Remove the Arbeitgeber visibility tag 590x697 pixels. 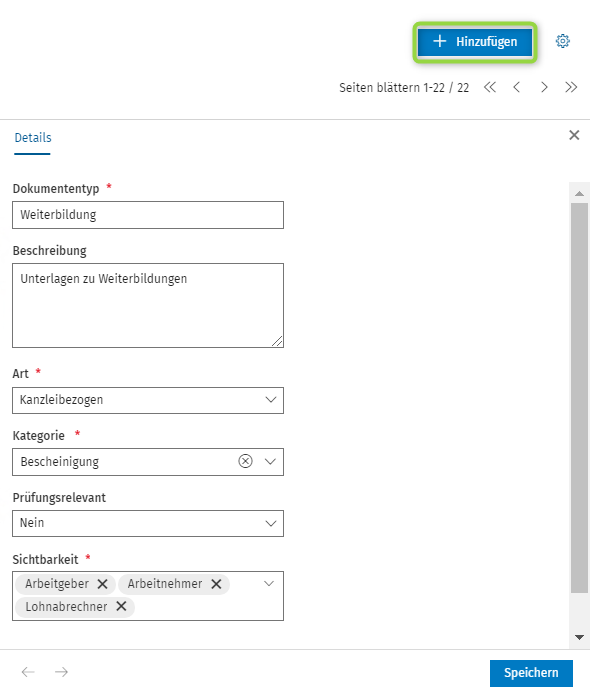102,584
